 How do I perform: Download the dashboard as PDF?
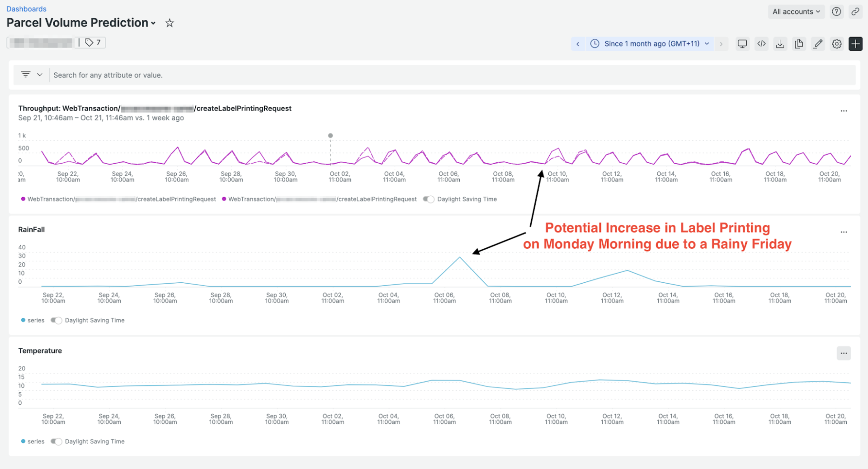780,43
